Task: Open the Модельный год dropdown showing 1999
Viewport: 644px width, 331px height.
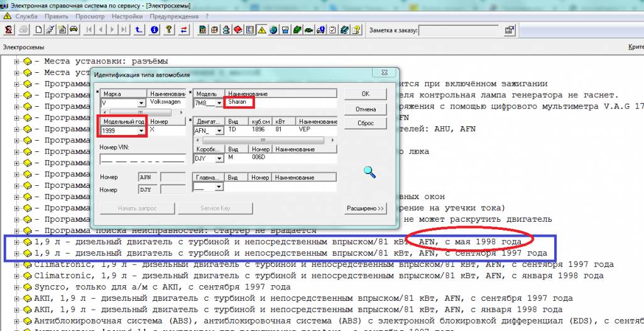Action: pos(141,131)
